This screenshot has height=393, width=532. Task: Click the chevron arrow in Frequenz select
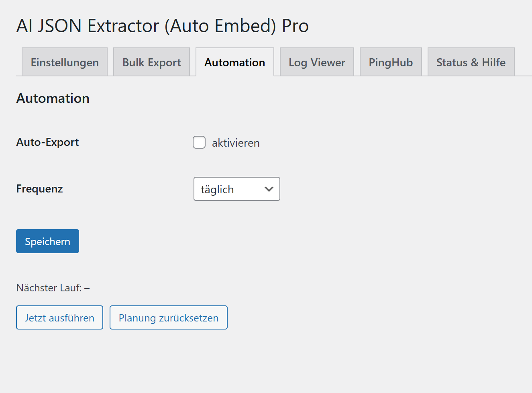click(269, 189)
